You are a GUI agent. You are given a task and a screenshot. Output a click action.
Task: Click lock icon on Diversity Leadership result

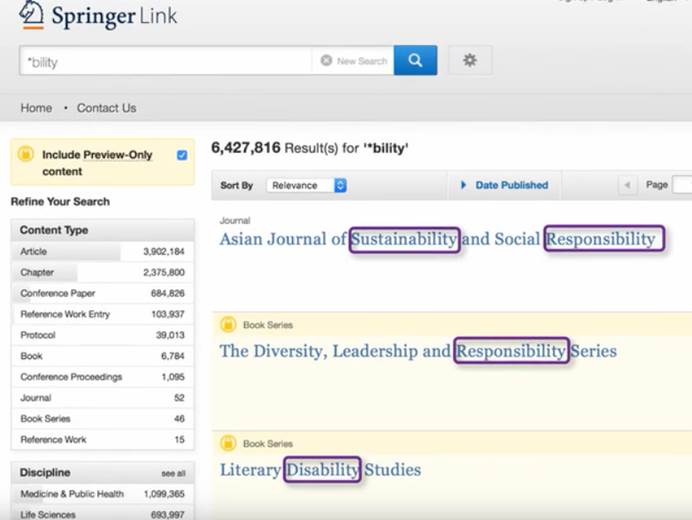(228, 324)
